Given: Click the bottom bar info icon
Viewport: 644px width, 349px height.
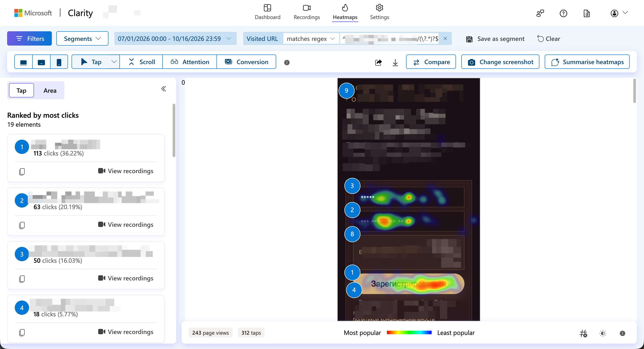Looking at the screenshot, I should tap(622, 333).
